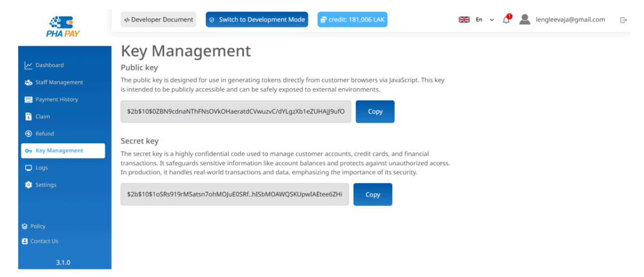Screen dimensions: 644x277
Task: Open Staff Management page
Action: pyautogui.click(x=59, y=83)
